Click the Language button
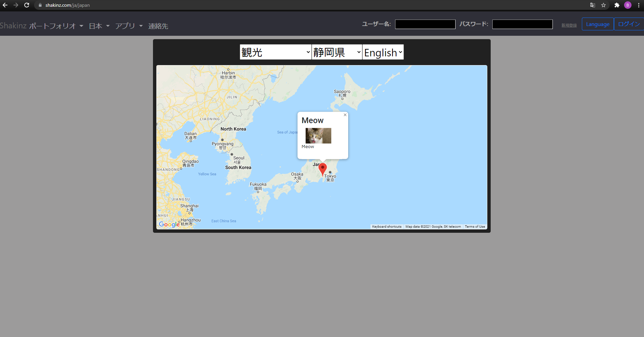 (x=597, y=24)
